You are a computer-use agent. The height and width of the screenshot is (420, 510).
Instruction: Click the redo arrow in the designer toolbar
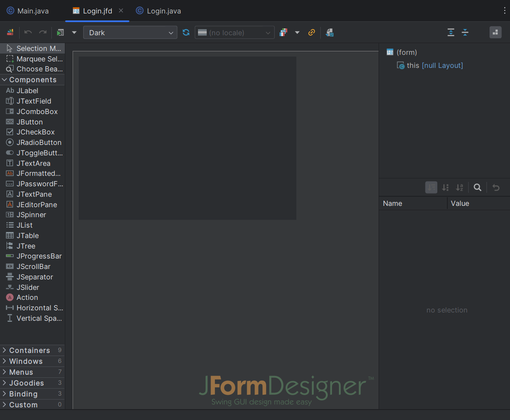click(x=43, y=32)
